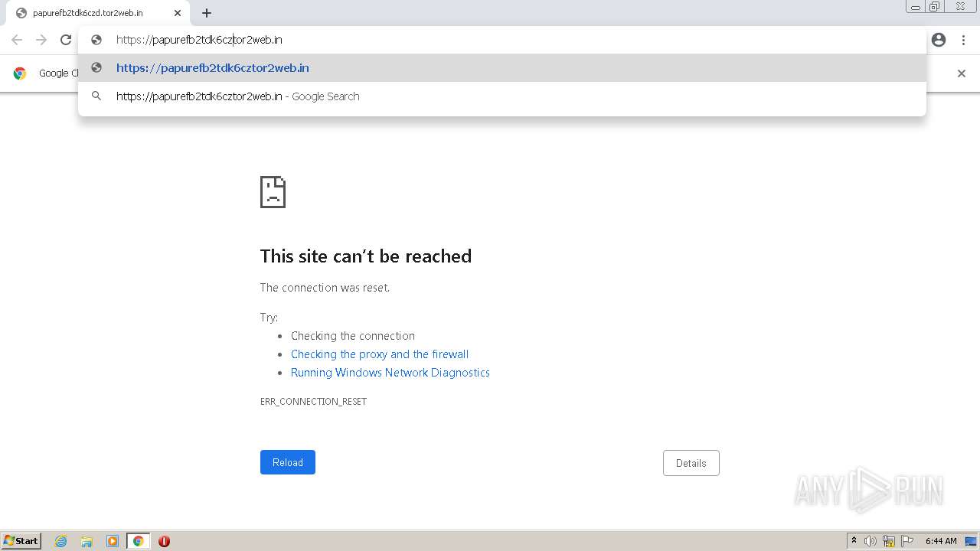Image resolution: width=980 pixels, height=551 pixels.
Task: Launch Internet Explorer from taskbar
Action: coord(61,541)
